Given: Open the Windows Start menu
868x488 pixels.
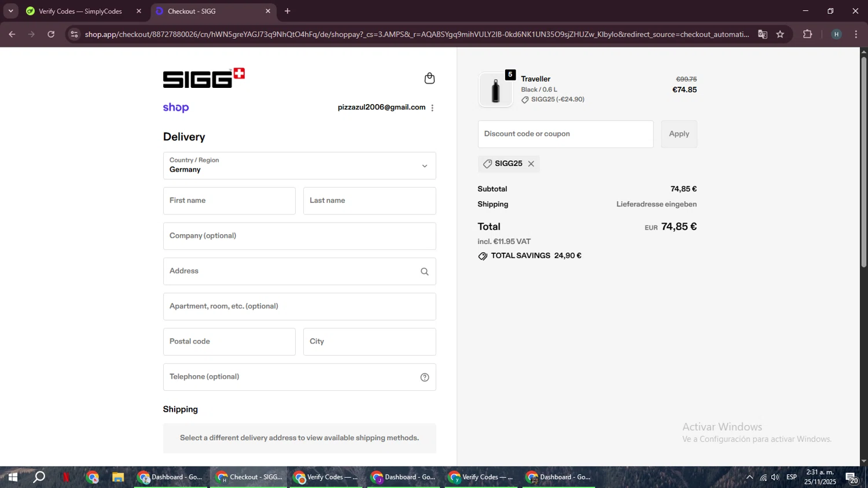Looking at the screenshot, I should [12, 478].
